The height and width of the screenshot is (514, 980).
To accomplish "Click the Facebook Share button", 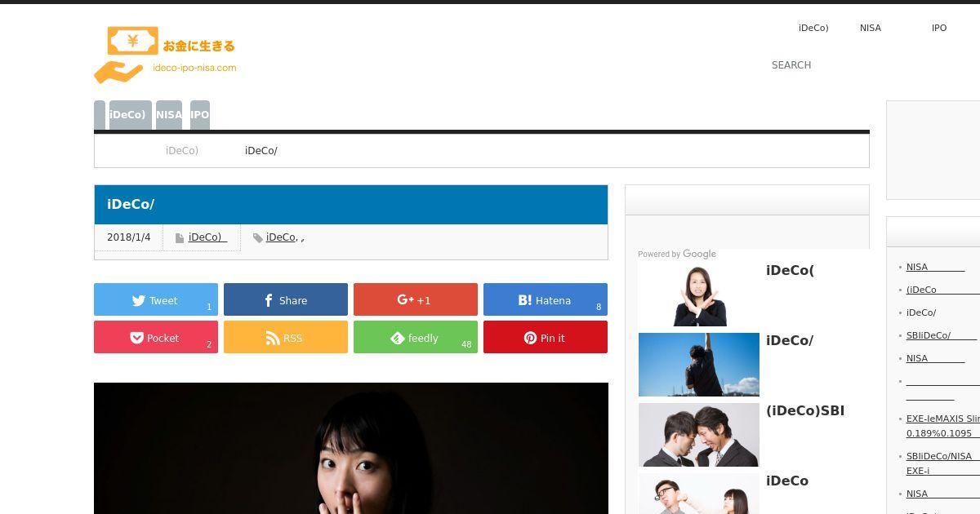I will 286,299.
